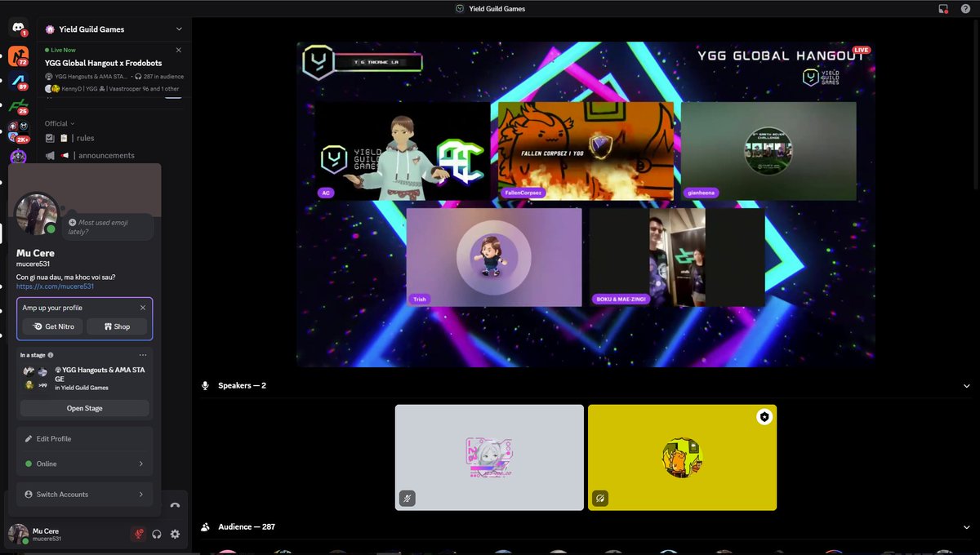980x555 pixels.
Task: Open the green server with 25 badge
Action: pyautogui.click(x=18, y=105)
